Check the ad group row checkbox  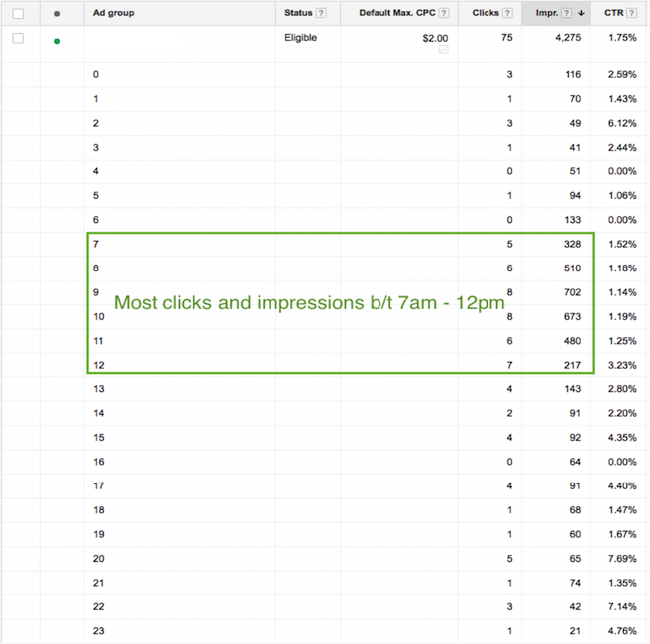[18, 38]
